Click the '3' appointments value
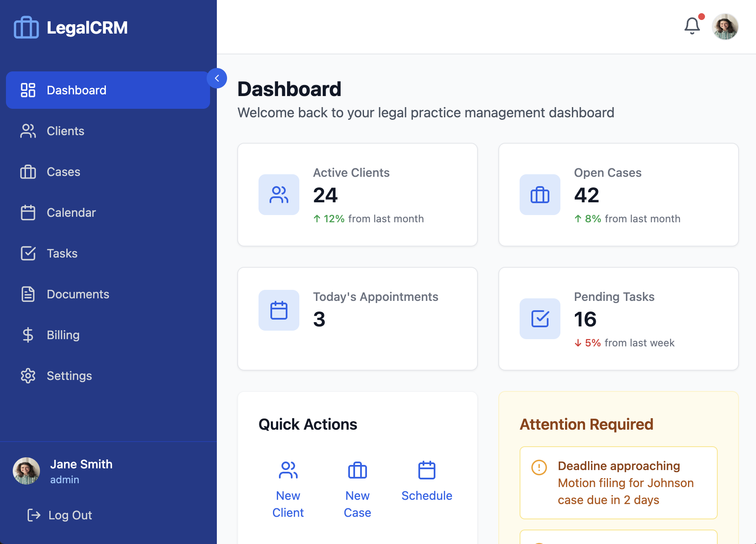The width and height of the screenshot is (756, 544). [319, 319]
